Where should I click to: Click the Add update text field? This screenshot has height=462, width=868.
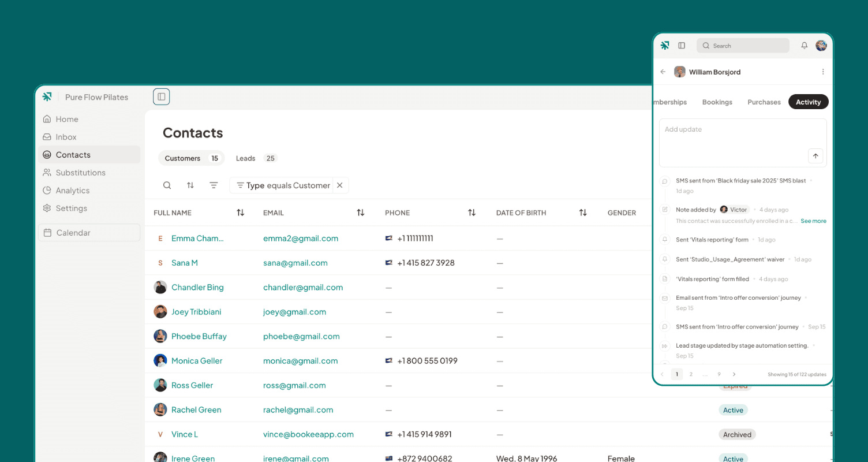tap(743, 143)
